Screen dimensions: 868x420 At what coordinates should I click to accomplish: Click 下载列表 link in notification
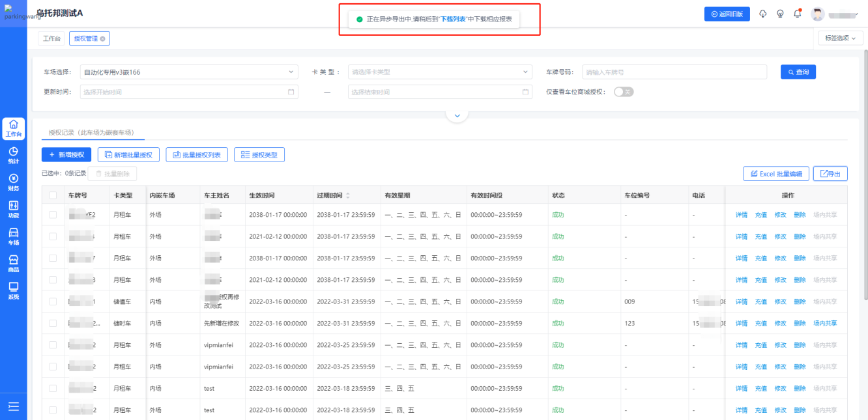(x=453, y=20)
